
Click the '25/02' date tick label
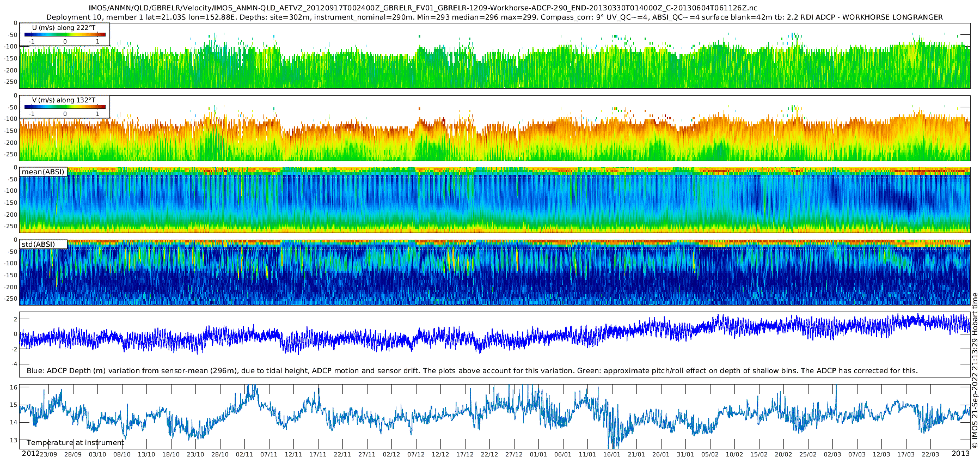tap(808, 454)
